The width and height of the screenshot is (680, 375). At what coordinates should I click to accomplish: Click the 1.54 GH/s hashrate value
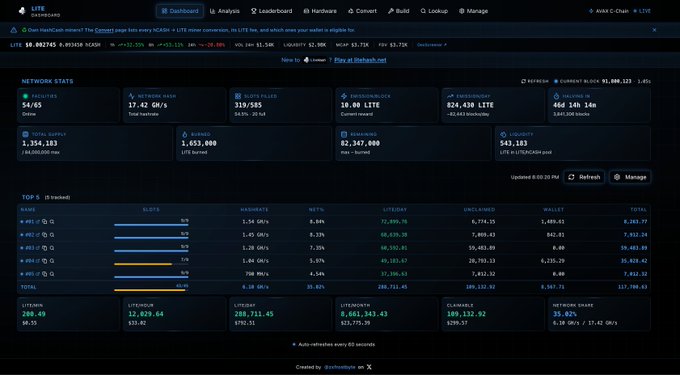pos(255,222)
